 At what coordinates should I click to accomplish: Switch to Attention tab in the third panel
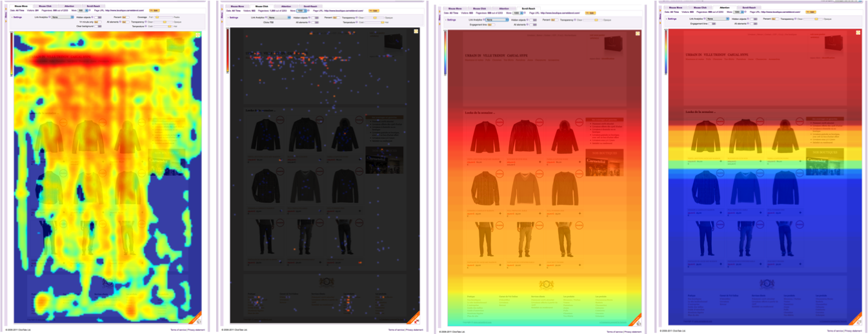coord(504,8)
